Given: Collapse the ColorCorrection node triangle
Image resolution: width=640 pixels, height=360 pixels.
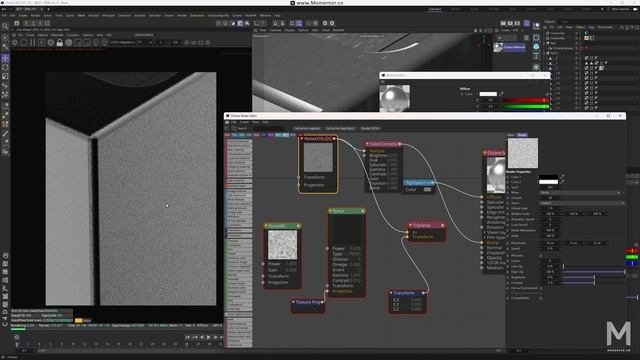Looking at the screenshot, I should click(367, 144).
